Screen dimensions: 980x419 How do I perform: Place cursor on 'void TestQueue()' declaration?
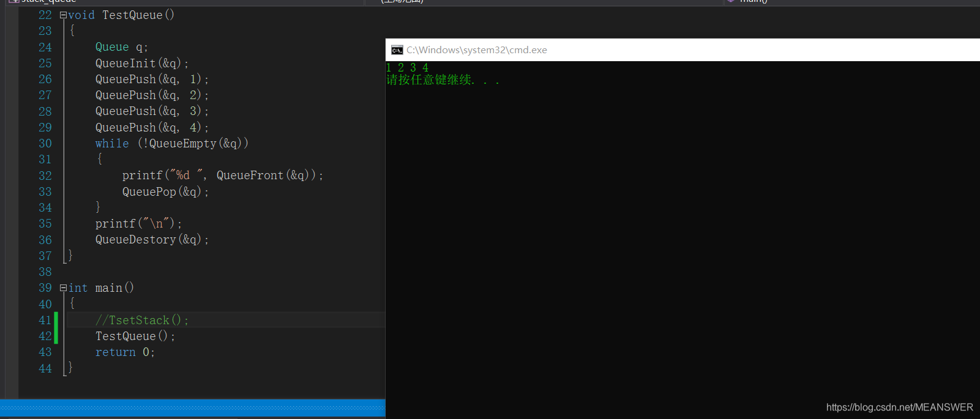[121, 15]
